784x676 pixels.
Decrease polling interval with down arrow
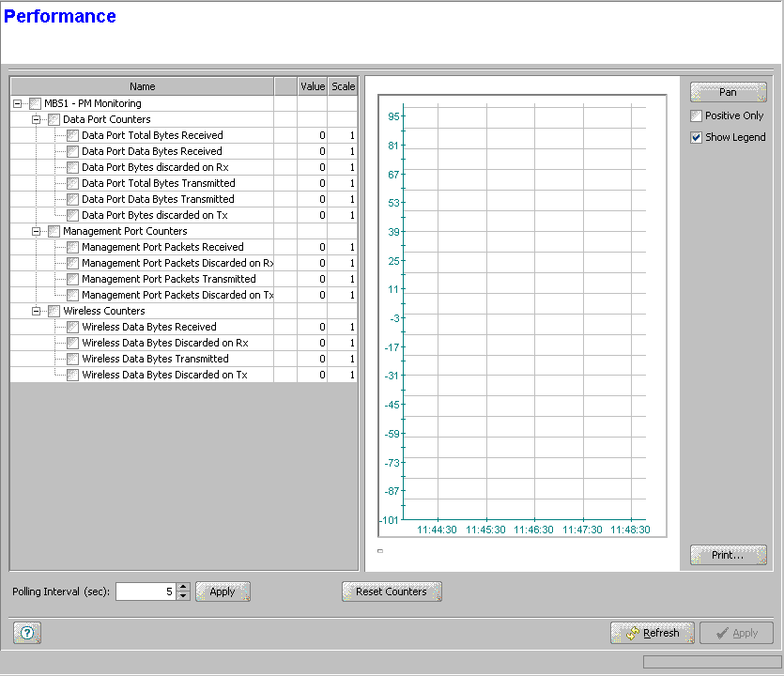pos(183,596)
